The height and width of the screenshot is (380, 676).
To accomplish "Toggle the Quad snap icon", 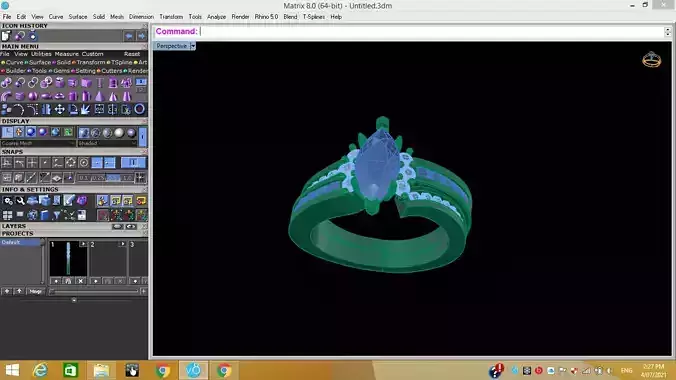I will click(71, 163).
